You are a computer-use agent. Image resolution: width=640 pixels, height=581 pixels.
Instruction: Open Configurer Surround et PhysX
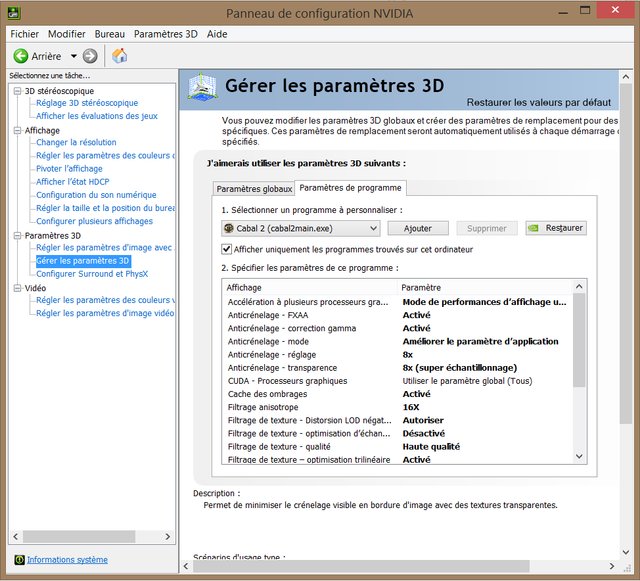(x=92, y=274)
